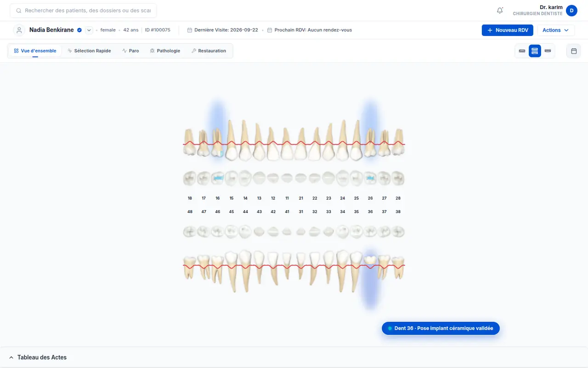The width and height of the screenshot is (588, 368).
Task: Focus the patient search field
Action: click(x=83, y=11)
